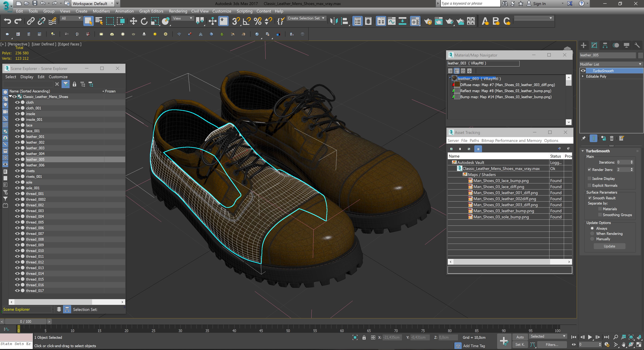644x350 pixels.
Task: Open the selection filter All dropdown
Action: (x=71, y=18)
